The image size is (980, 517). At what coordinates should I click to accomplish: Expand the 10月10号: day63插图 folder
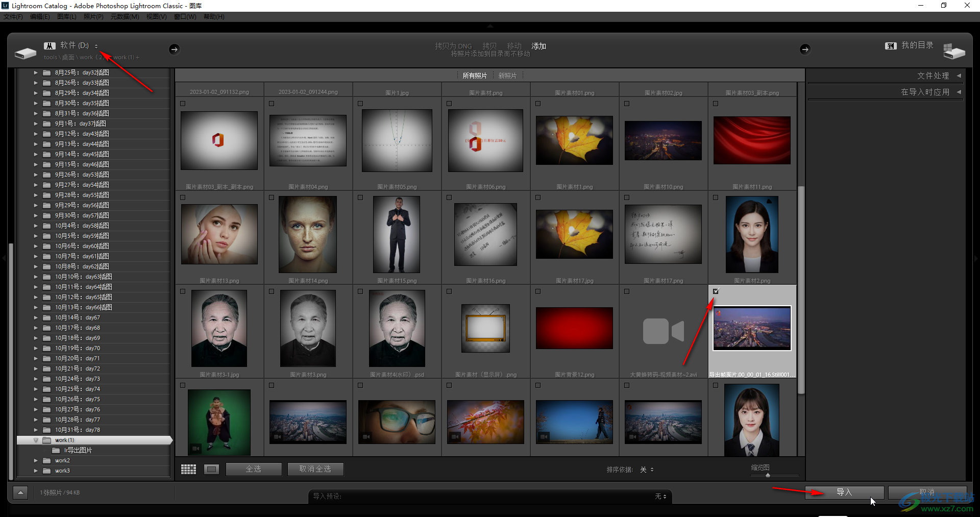(x=36, y=277)
